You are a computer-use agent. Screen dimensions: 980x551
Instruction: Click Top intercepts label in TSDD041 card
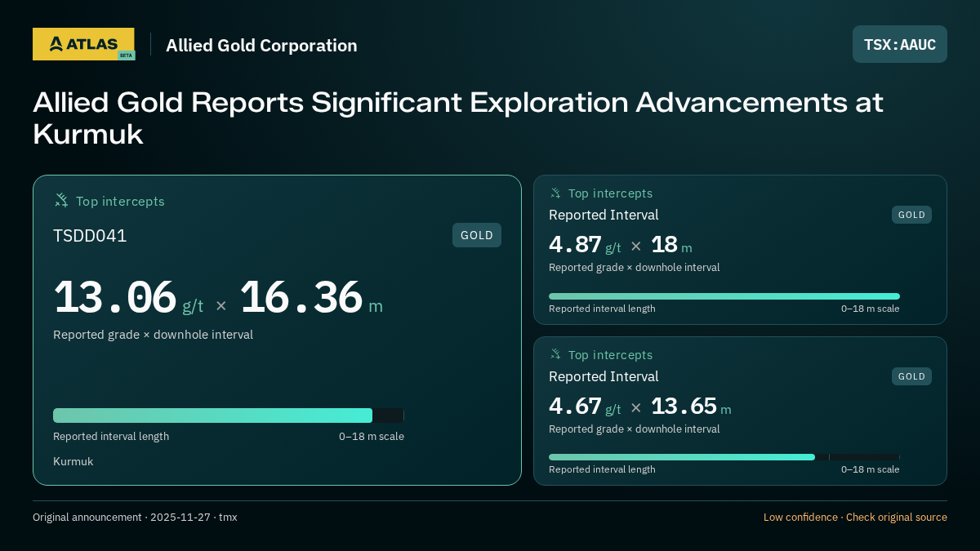coord(120,201)
